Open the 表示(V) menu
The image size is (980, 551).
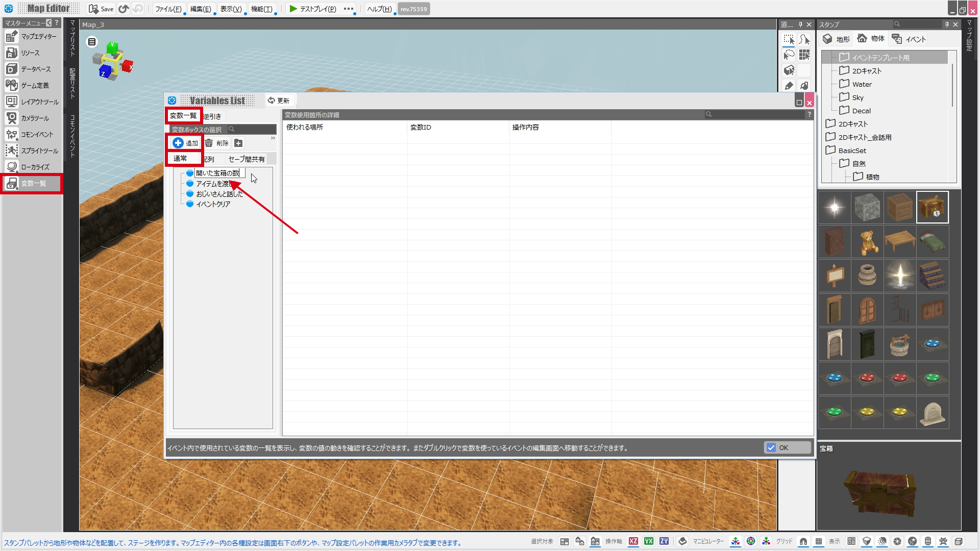coord(231,9)
